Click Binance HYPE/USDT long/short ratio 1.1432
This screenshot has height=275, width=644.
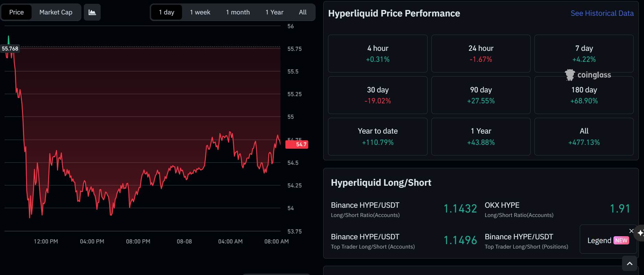tap(460, 208)
